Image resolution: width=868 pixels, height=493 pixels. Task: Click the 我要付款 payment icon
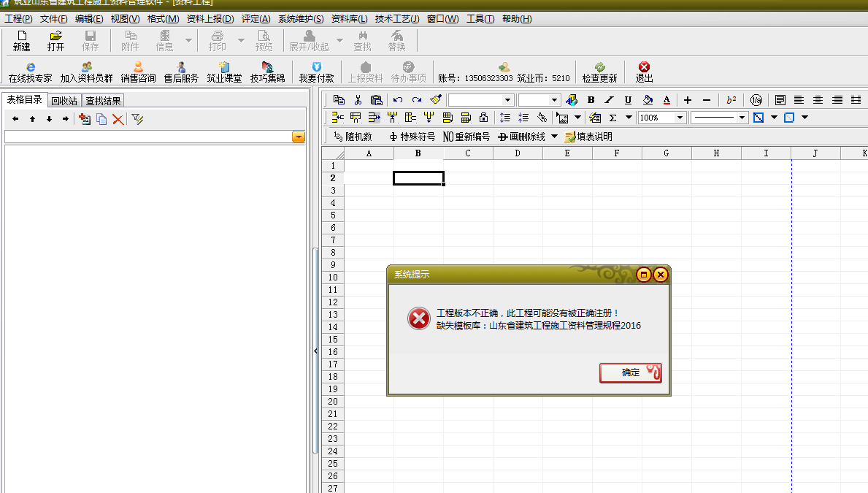click(316, 67)
